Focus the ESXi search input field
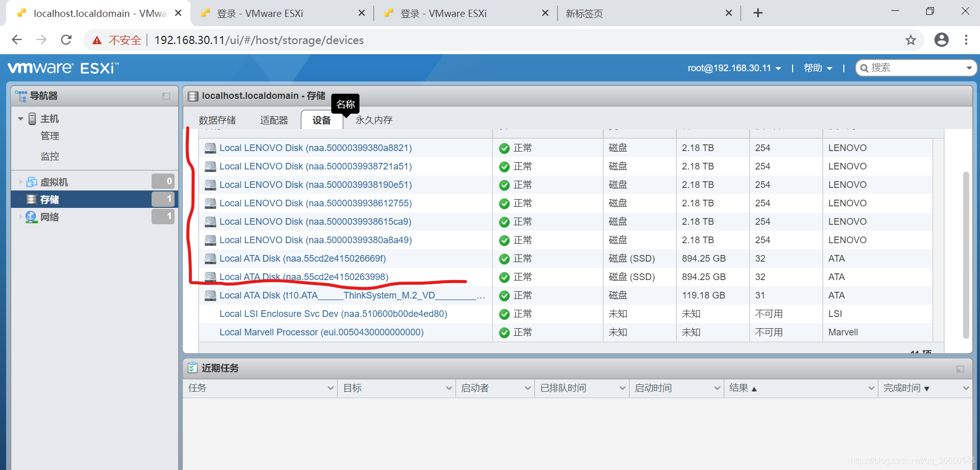The height and width of the screenshot is (470, 980). pyautogui.click(x=917, y=68)
